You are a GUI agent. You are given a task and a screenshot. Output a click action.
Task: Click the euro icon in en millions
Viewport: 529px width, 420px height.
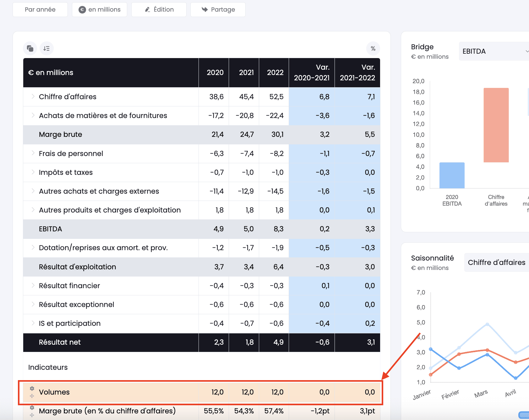(82, 10)
